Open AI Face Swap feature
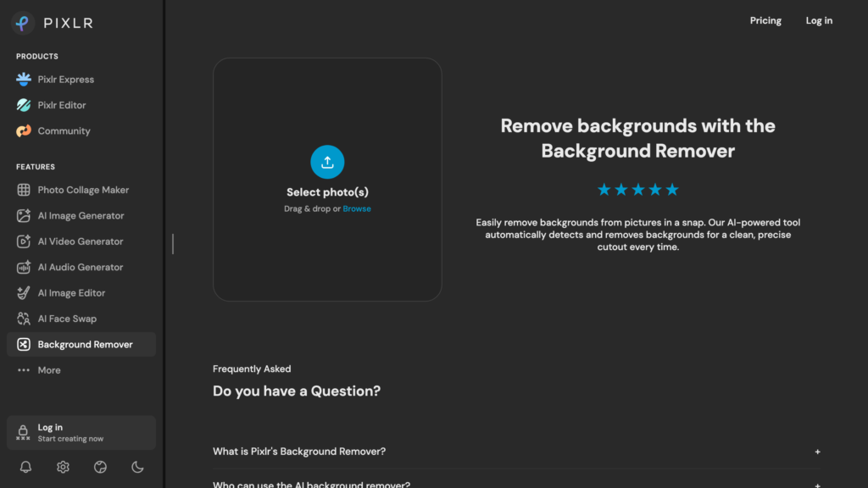The height and width of the screenshot is (488, 868). [x=67, y=319]
